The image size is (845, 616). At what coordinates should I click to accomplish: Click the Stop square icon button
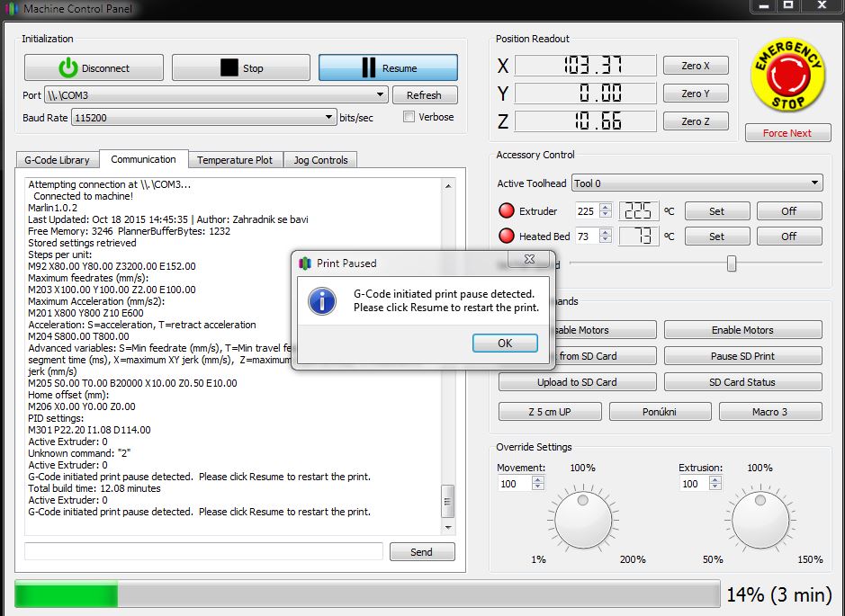[241, 68]
